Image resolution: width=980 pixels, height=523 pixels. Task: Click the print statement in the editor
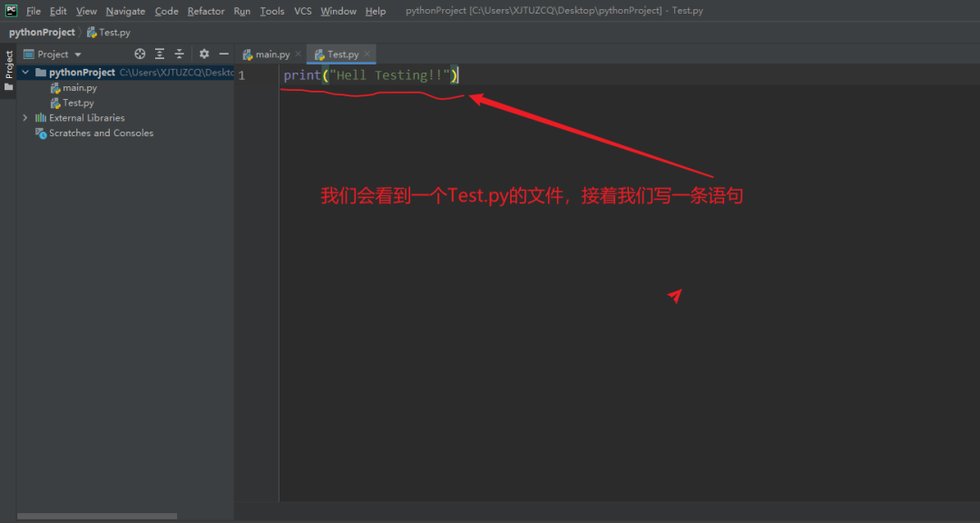coord(371,75)
